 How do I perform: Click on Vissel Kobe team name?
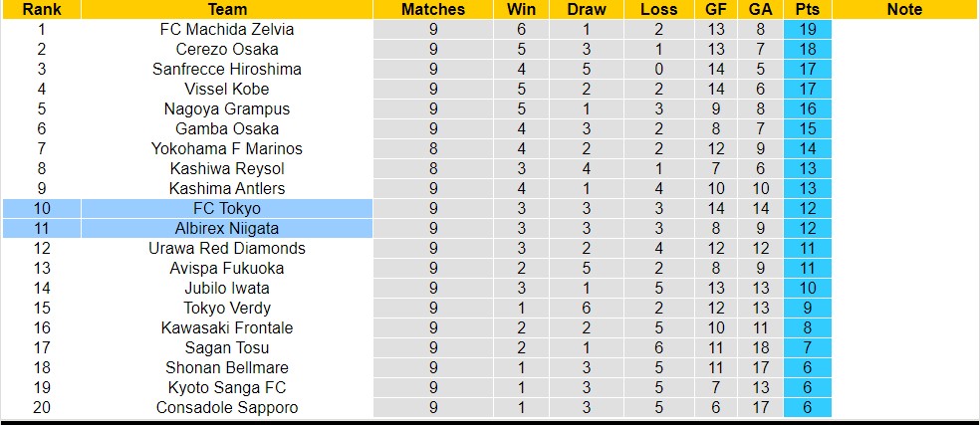pos(227,90)
